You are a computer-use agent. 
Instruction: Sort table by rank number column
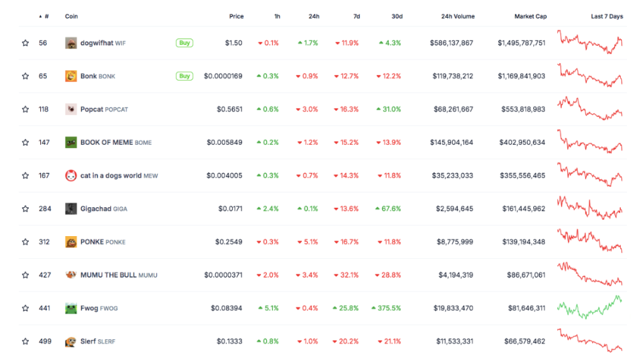point(46,16)
